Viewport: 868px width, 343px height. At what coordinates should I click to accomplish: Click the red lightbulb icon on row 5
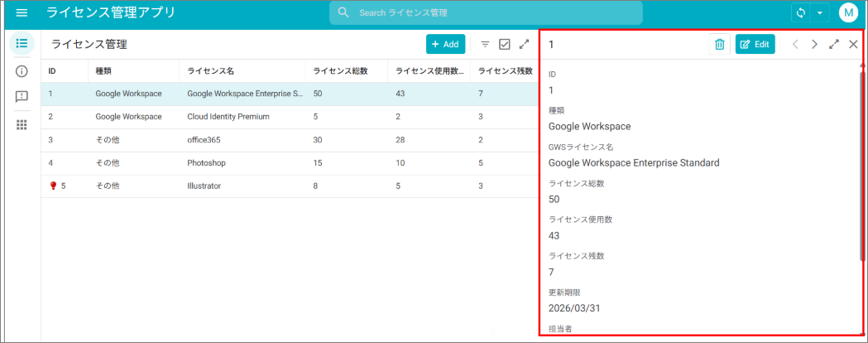click(53, 186)
